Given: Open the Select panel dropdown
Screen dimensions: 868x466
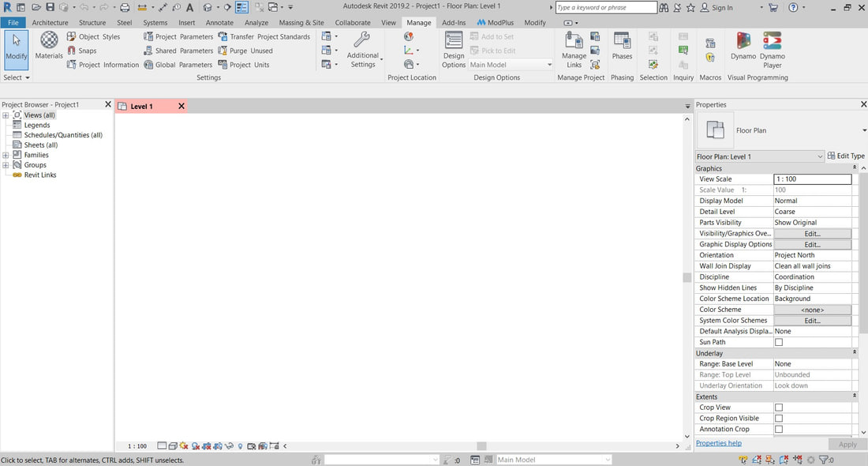Looking at the screenshot, I should click(x=16, y=77).
